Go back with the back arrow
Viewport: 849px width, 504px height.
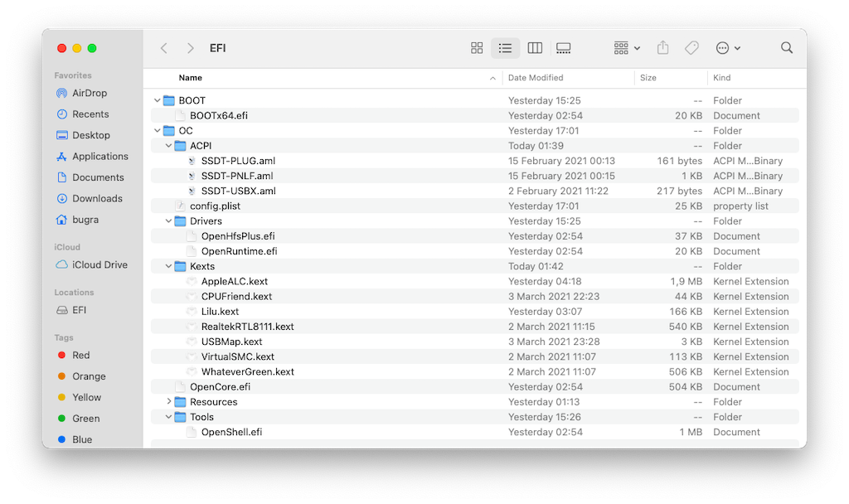164,48
